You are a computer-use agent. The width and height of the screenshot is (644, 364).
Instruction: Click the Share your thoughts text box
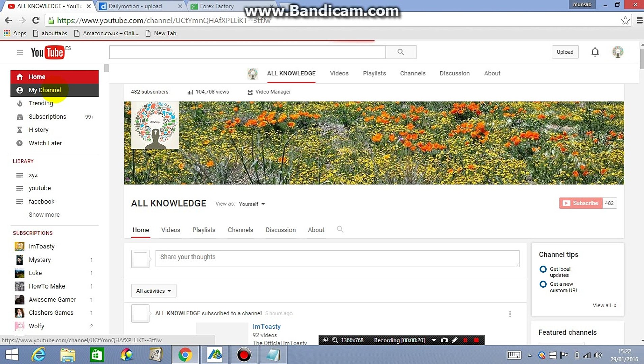pyautogui.click(x=337, y=259)
